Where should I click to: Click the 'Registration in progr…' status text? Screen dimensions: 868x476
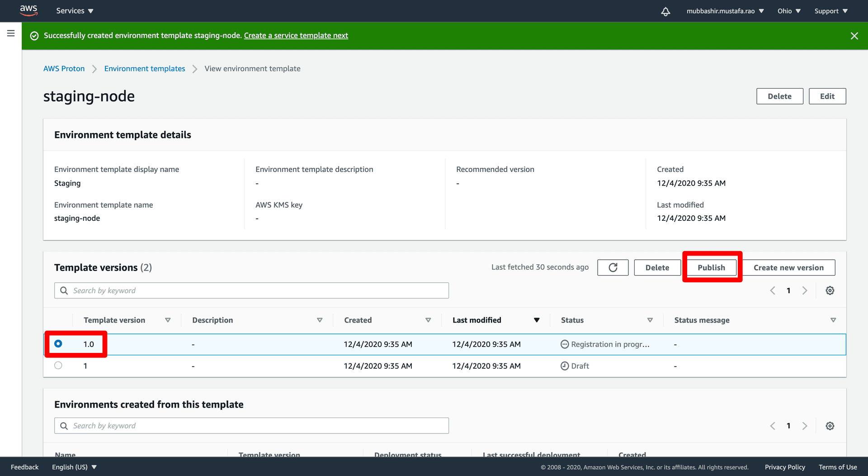point(610,344)
